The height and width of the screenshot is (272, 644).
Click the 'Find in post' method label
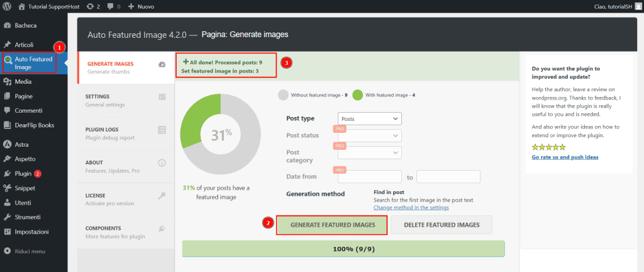pyautogui.click(x=389, y=192)
